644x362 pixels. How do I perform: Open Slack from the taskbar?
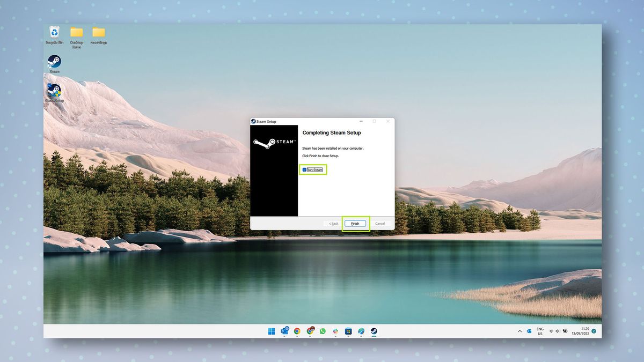click(334, 331)
